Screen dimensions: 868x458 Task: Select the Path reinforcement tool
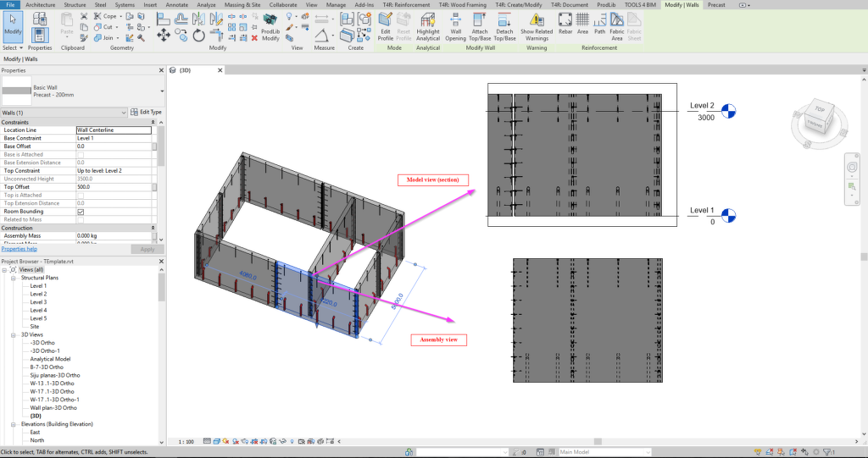tap(600, 27)
